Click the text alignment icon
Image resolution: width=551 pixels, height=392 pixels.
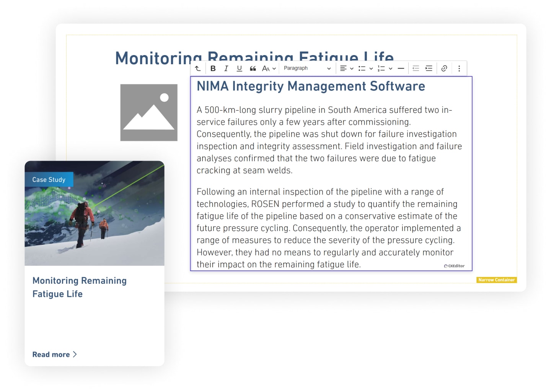[x=344, y=68]
